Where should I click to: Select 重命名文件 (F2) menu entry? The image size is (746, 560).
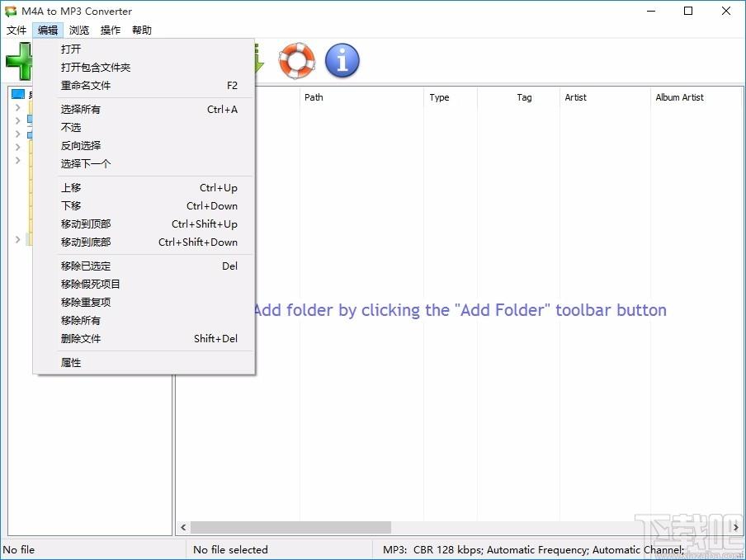click(x=144, y=86)
